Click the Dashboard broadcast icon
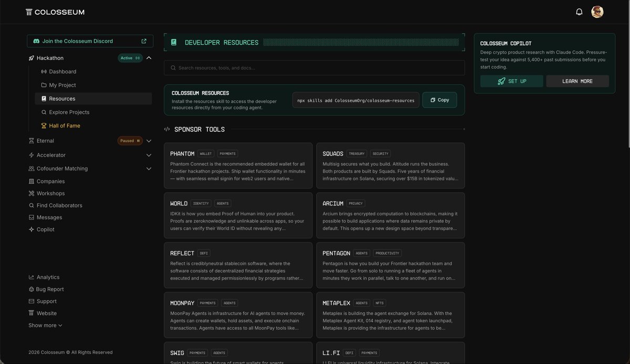The width and height of the screenshot is (630, 364). (44, 71)
